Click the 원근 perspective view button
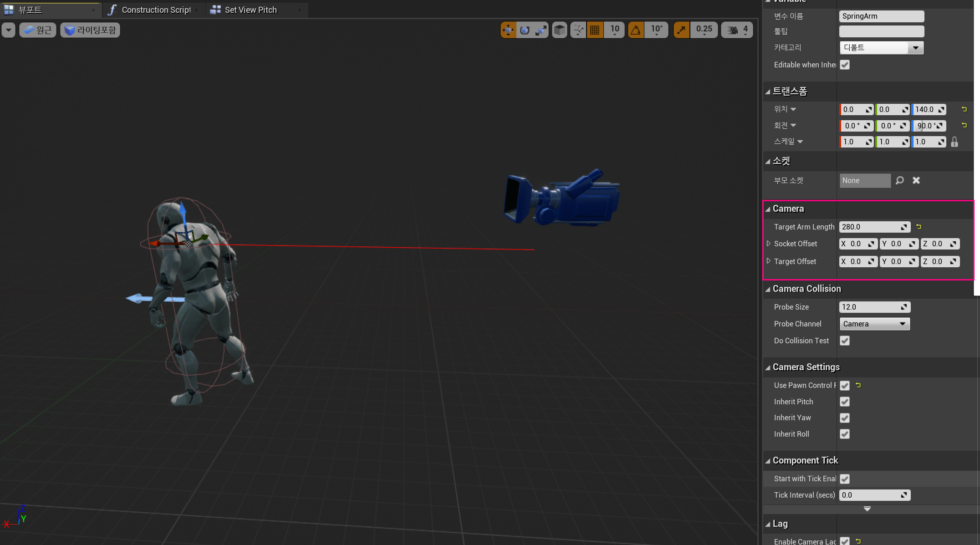Image resolution: width=980 pixels, height=545 pixels. [x=38, y=30]
